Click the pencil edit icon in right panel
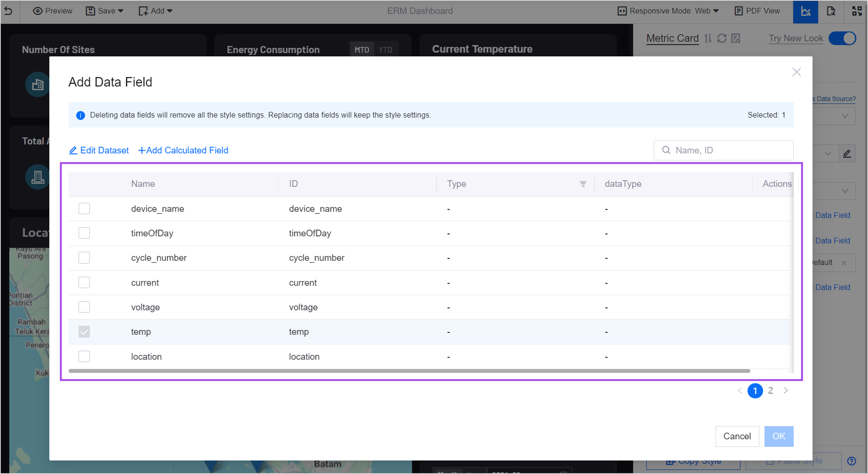Viewport: 868px width, 474px height. point(847,154)
